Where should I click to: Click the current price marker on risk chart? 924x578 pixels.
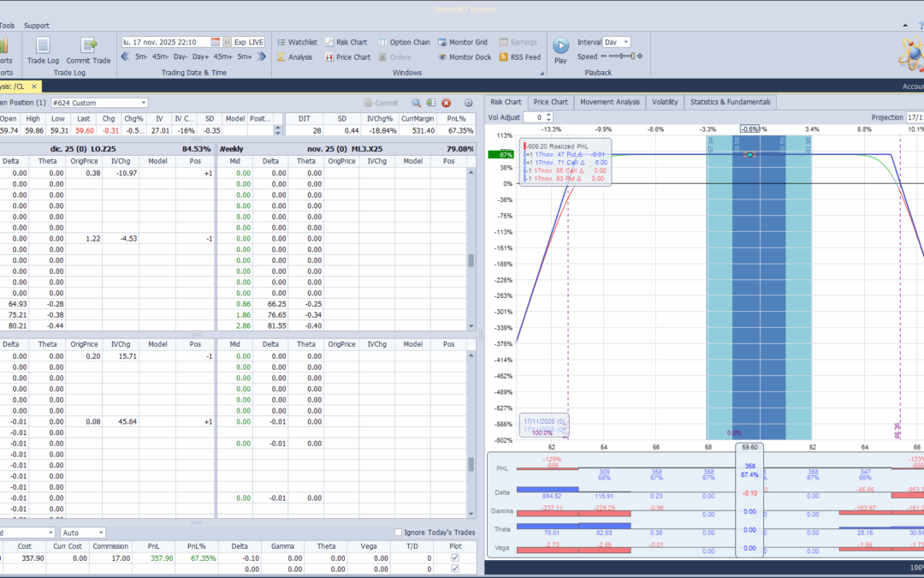pos(749,154)
